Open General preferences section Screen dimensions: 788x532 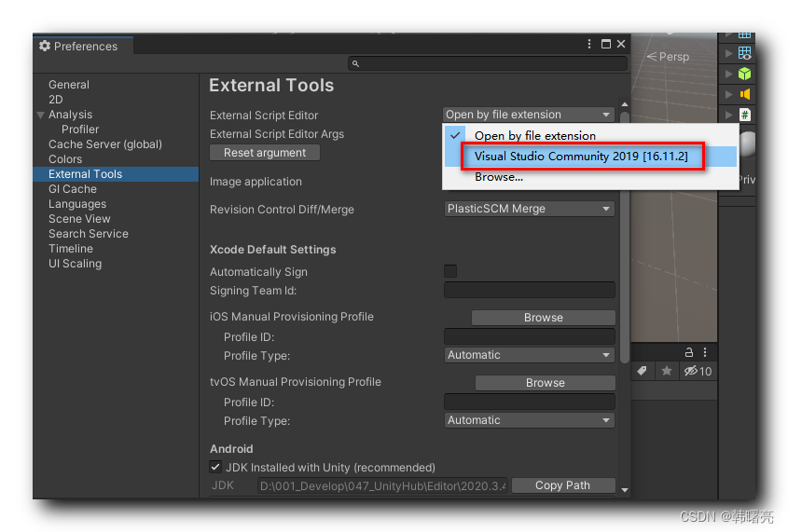click(69, 84)
